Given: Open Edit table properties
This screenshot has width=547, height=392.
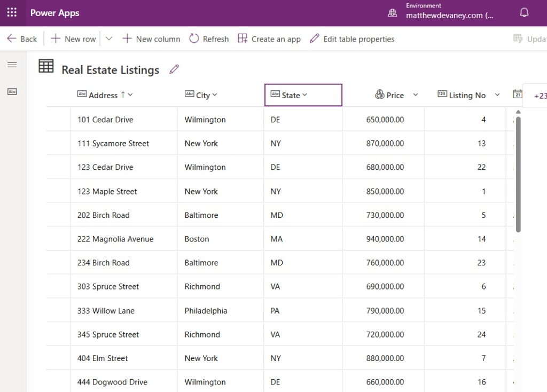Looking at the screenshot, I should coord(352,39).
